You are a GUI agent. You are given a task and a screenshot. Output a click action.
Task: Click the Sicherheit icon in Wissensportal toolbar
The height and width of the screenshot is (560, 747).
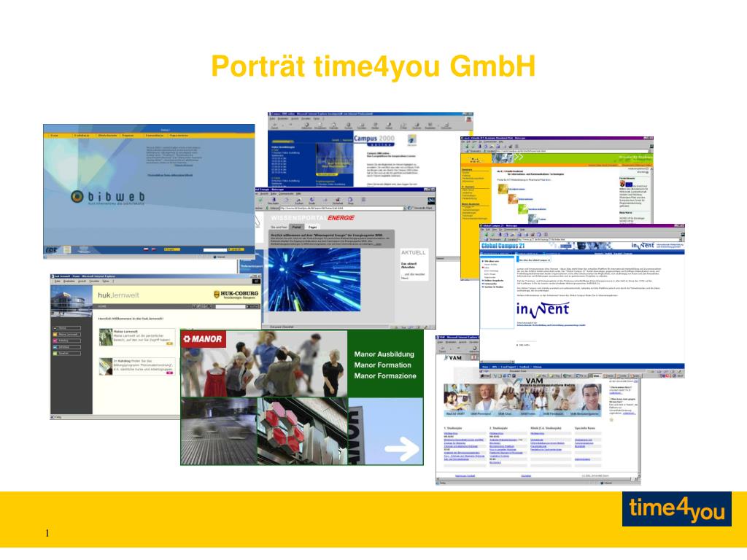(x=337, y=201)
